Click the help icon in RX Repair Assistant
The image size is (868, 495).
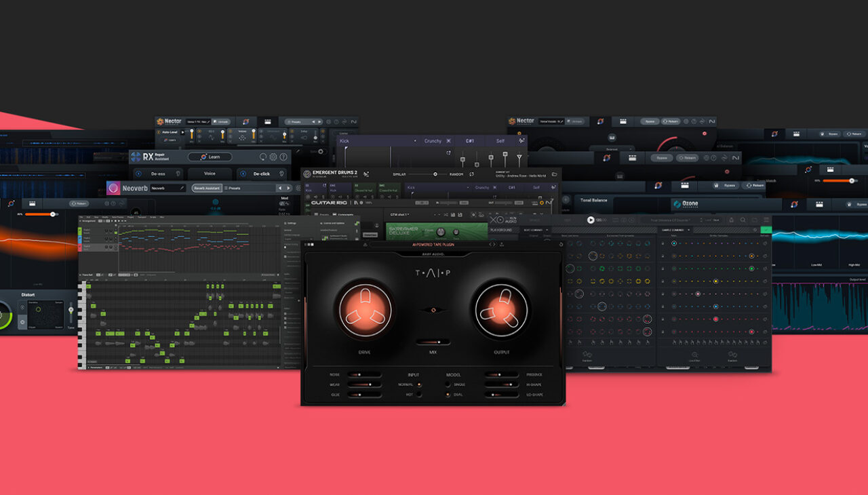point(283,157)
